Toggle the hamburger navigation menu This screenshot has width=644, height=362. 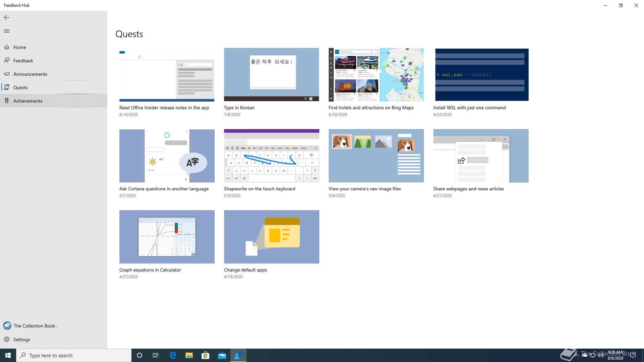click(x=7, y=31)
